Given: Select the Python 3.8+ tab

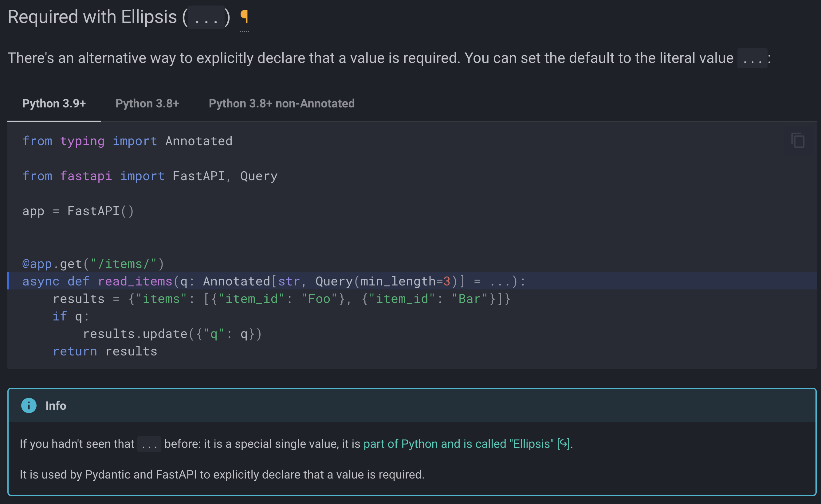Looking at the screenshot, I should click(x=147, y=103).
